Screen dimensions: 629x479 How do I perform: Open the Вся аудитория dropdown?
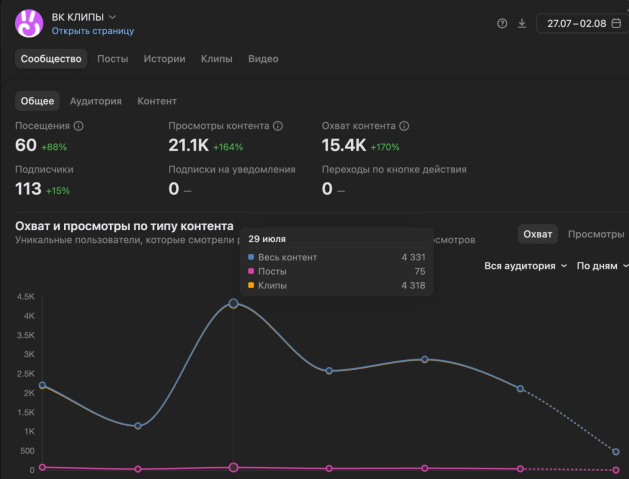coord(526,266)
